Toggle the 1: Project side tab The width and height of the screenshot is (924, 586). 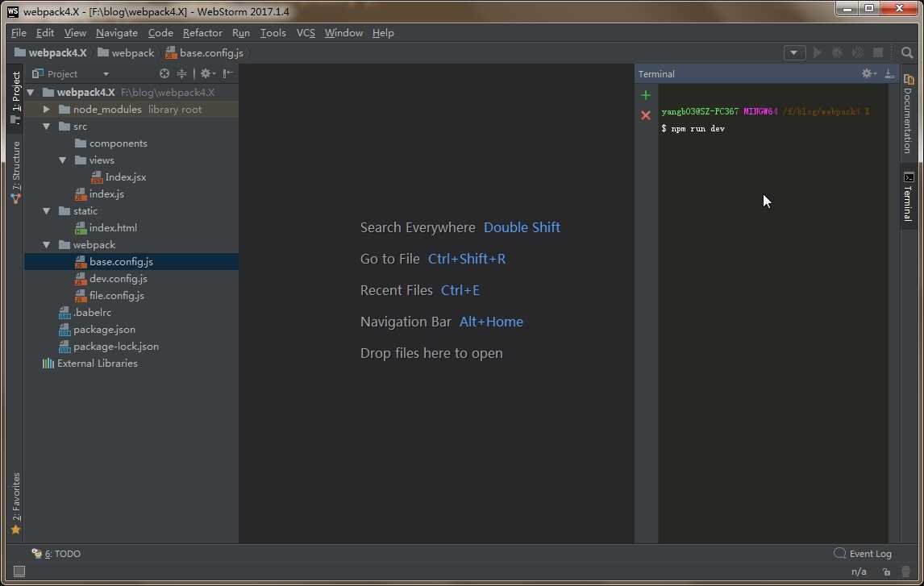[16, 98]
